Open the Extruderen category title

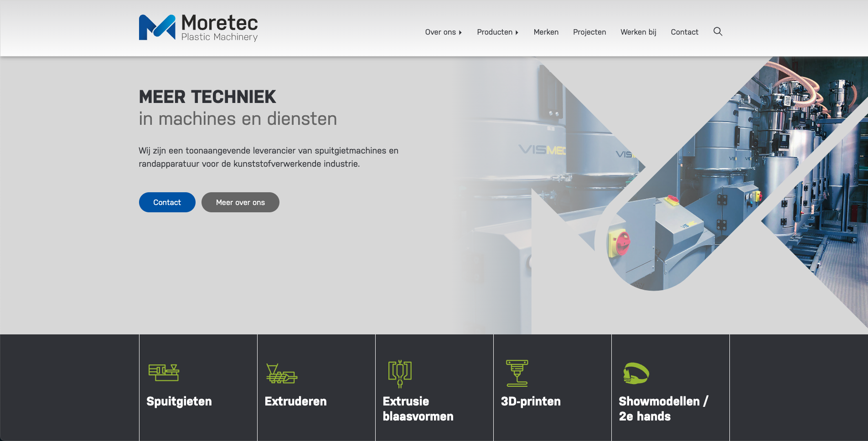click(x=295, y=401)
